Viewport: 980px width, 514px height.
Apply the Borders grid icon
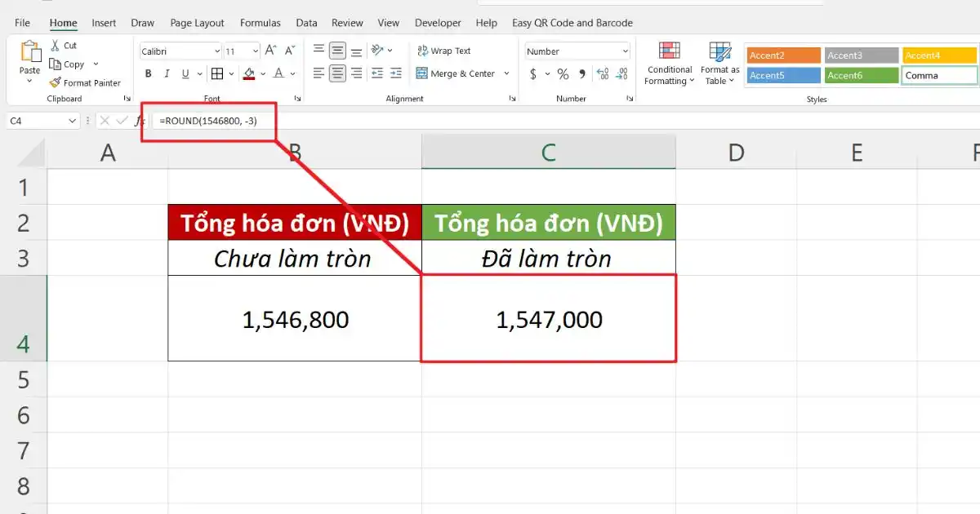tap(216, 73)
